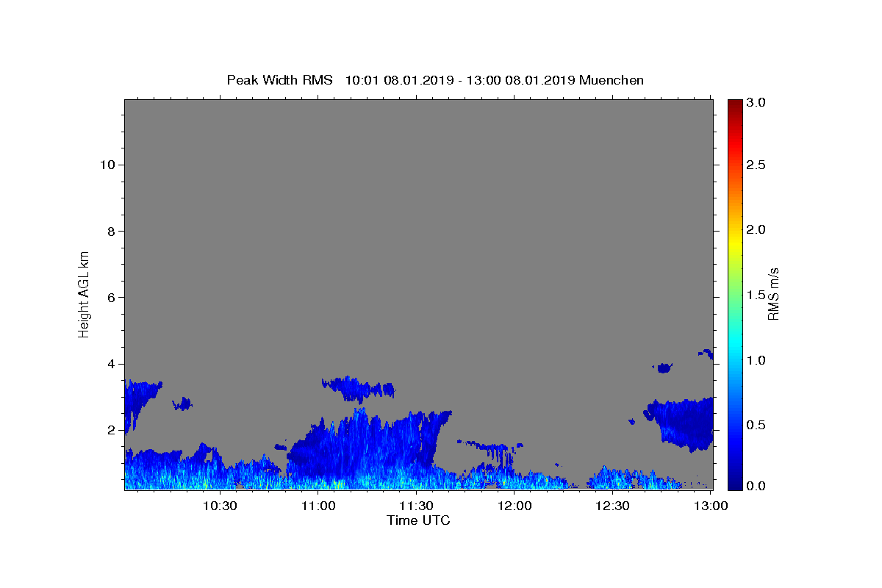Screen dimensions: 882x588
Task: Click the colorbar label '0.0'
Action: coord(757,486)
